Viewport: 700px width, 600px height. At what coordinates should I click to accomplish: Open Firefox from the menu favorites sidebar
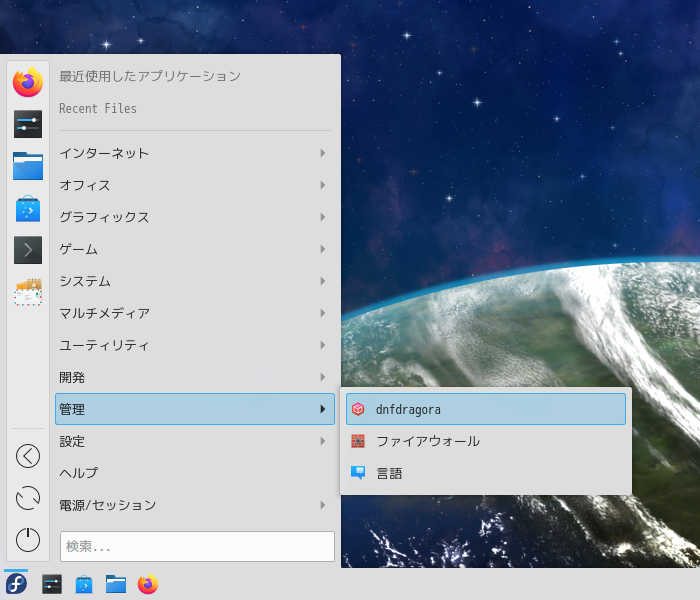click(28, 82)
